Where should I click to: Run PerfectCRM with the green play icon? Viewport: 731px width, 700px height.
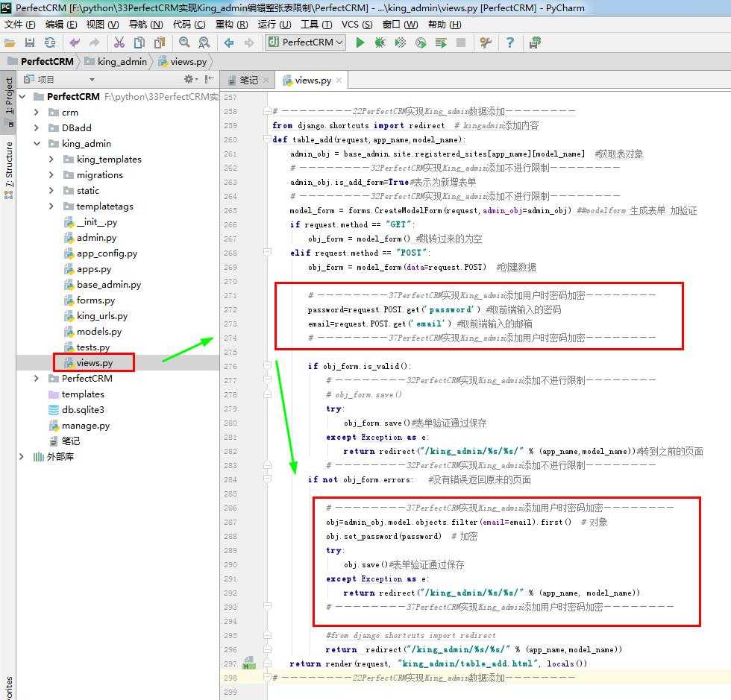[360, 43]
